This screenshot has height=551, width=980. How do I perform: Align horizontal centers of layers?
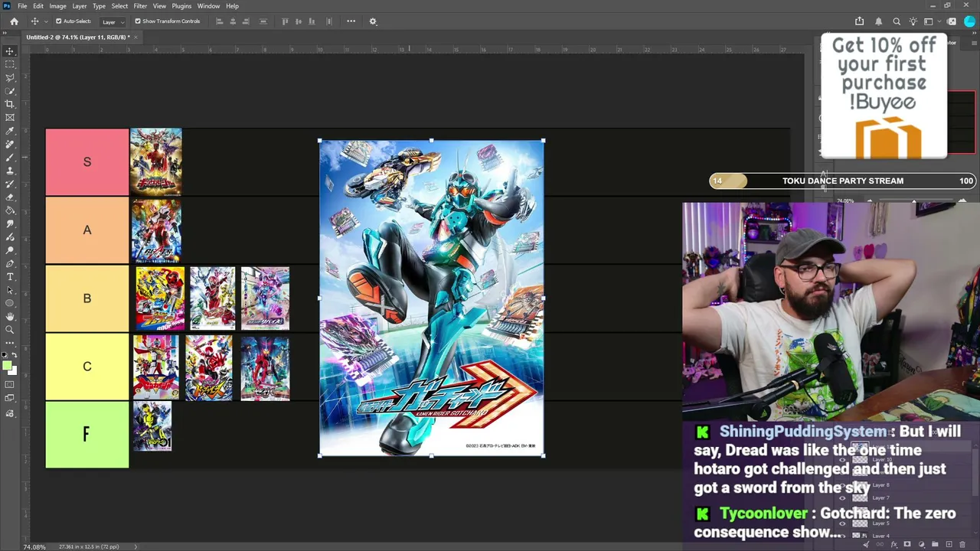tap(234, 21)
